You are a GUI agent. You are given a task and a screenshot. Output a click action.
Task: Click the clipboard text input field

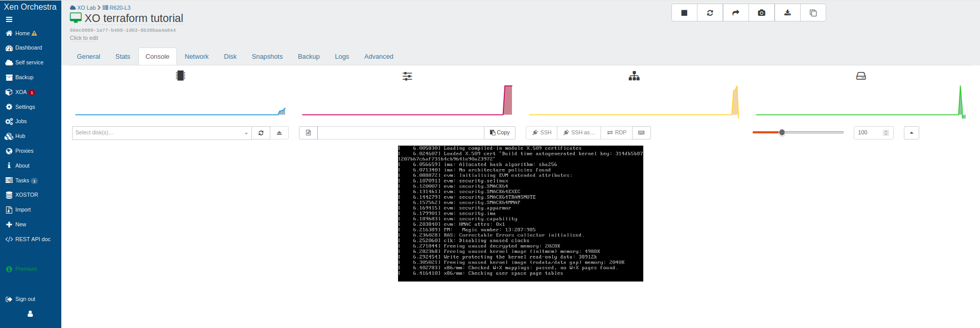tap(401, 133)
